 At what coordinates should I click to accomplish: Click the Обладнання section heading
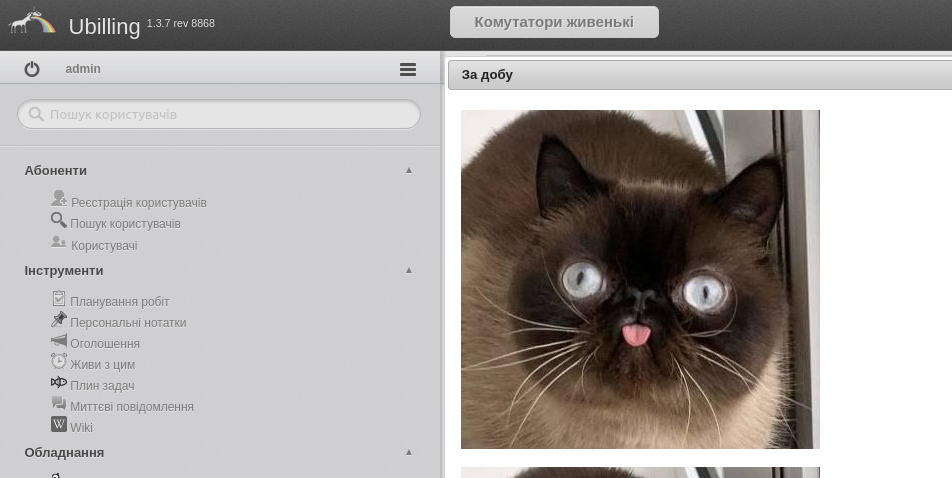pos(64,453)
